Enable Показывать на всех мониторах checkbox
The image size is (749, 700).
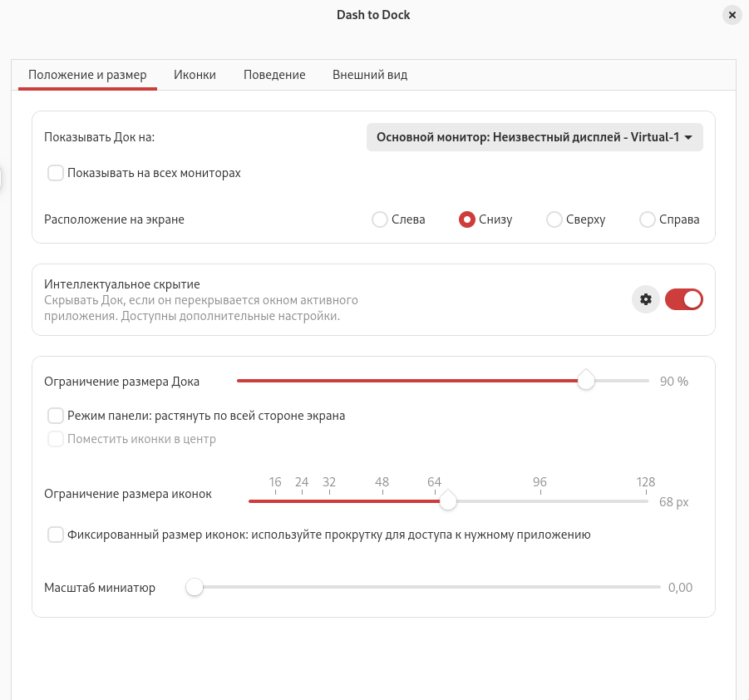click(x=56, y=173)
